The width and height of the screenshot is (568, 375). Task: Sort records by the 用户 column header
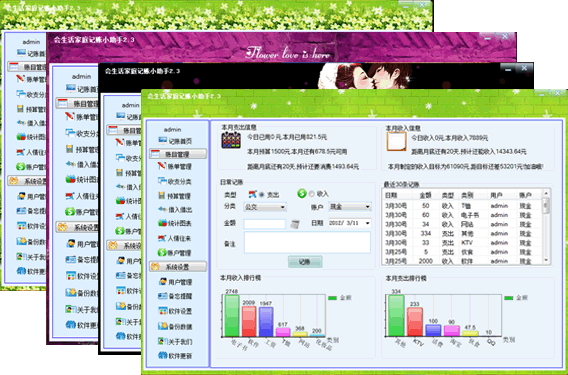(496, 195)
